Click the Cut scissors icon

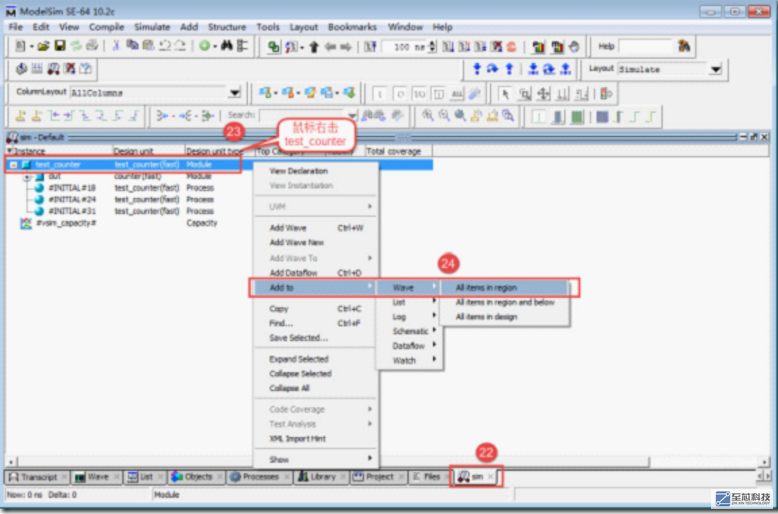(x=116, y=46)
